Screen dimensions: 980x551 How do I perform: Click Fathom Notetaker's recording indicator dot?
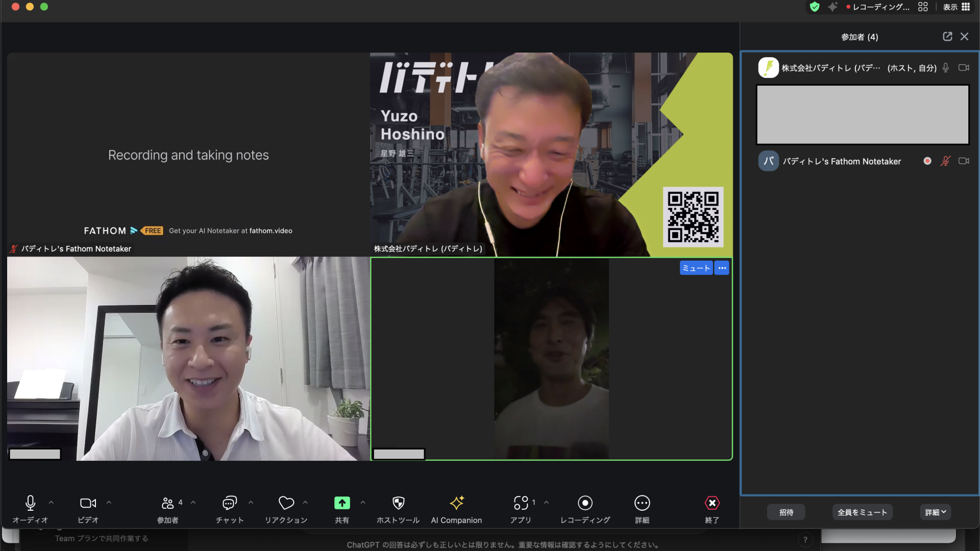coord(927,161)
